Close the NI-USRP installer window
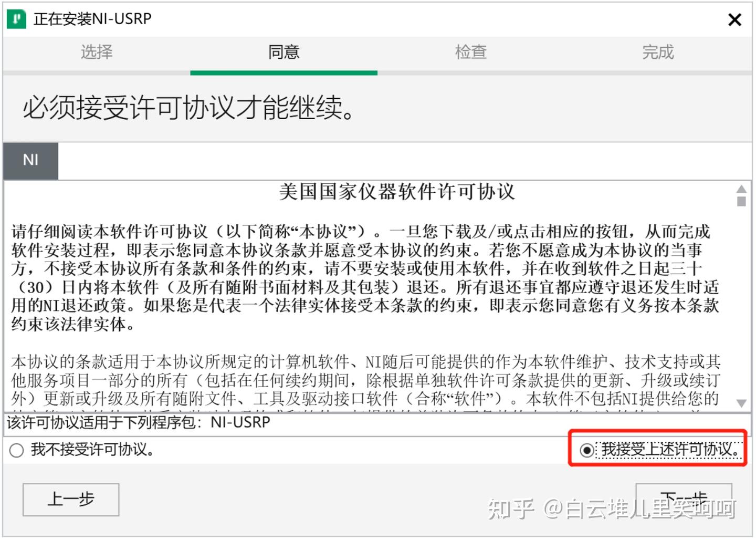The image size is (756, 540). [x=734, y=19]
